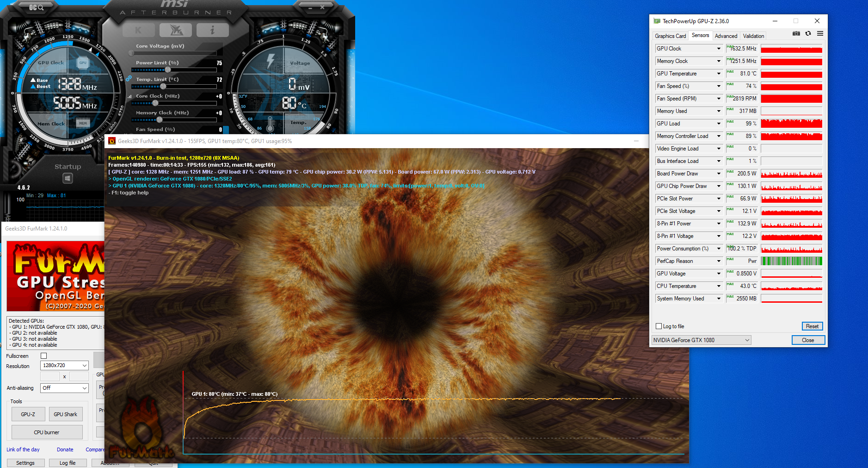Adjust the Temp. Limit slider handle

click(163, 87)
